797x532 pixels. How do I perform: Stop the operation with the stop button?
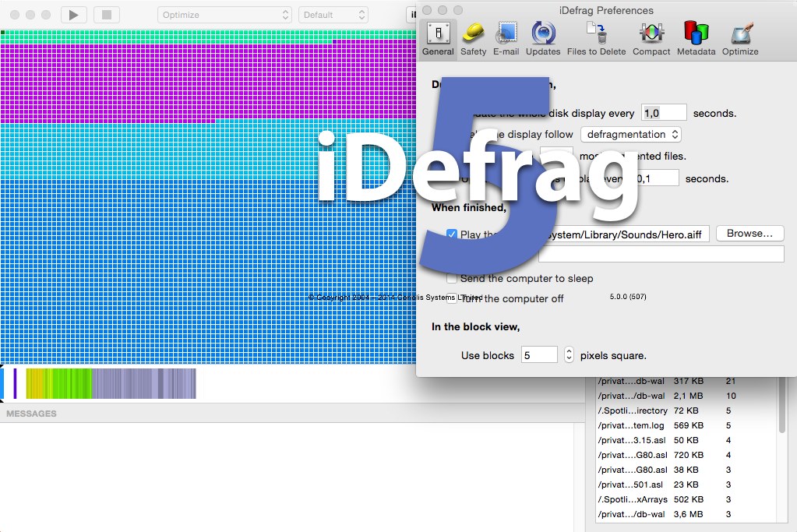106,15
